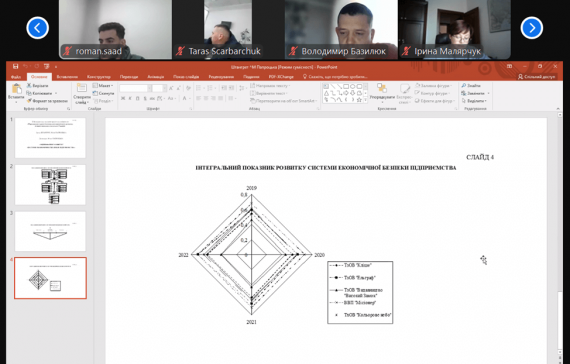Toggle bold text formatting in the ribbon

[x=123, y=98]
